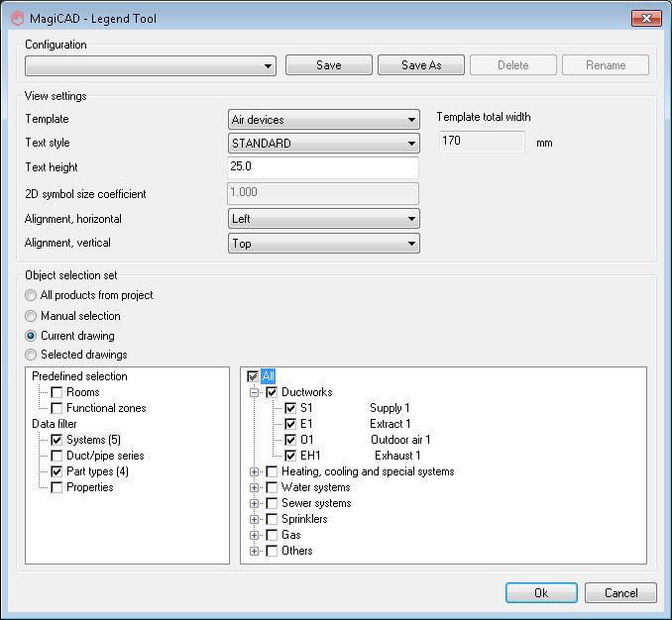Click the MagiCAD logo icon in title bar
672x620 pixels.
tap(18, 19)
